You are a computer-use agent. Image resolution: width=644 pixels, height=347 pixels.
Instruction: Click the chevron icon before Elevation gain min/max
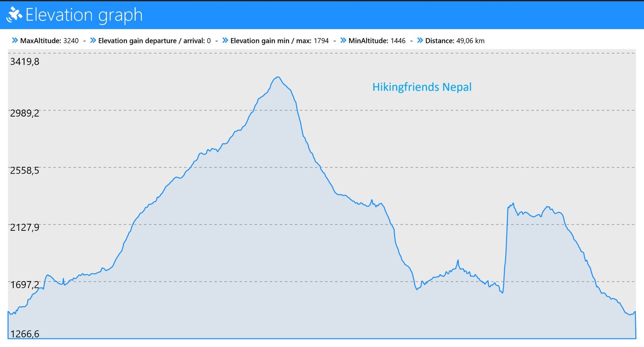pos(225,40)
